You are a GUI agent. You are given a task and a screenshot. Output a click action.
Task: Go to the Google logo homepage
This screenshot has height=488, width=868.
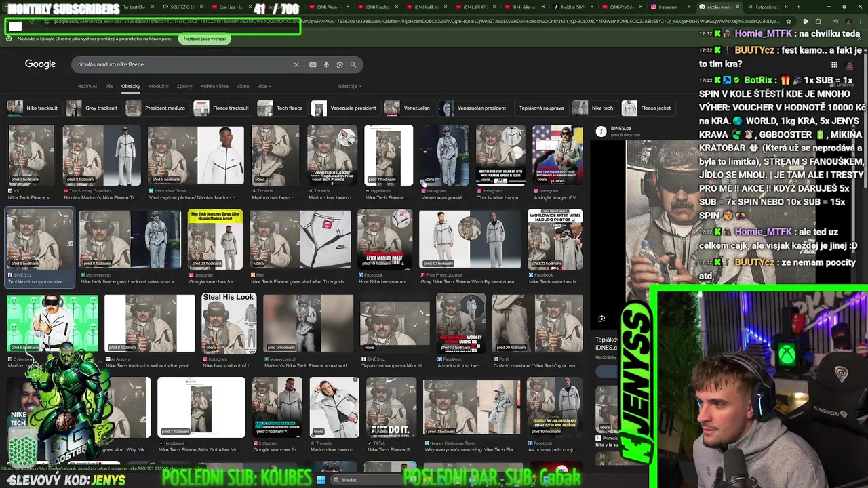tap(40, 64)
